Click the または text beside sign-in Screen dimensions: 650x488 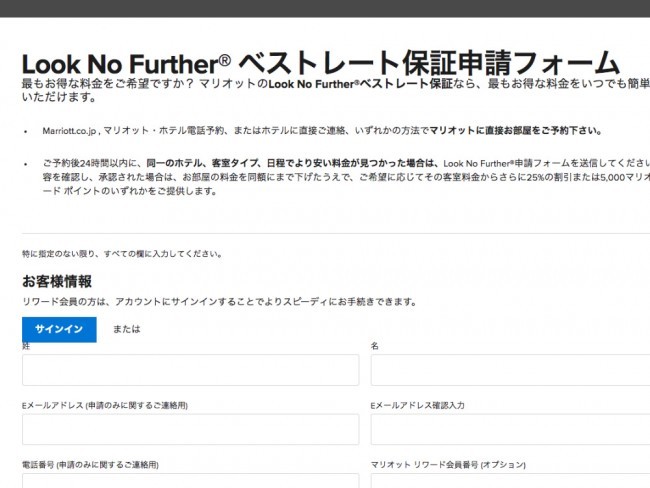[x=126, y=329]
